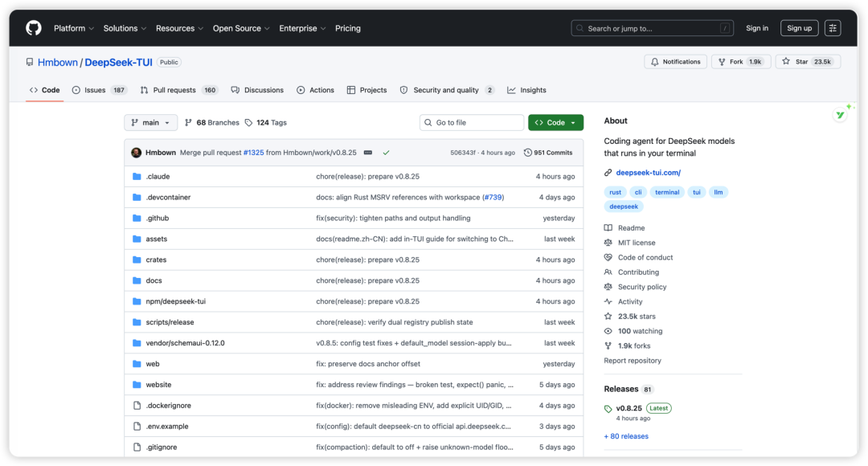Open the crates folder
The image size is (868, 466).
coord(156,260)
